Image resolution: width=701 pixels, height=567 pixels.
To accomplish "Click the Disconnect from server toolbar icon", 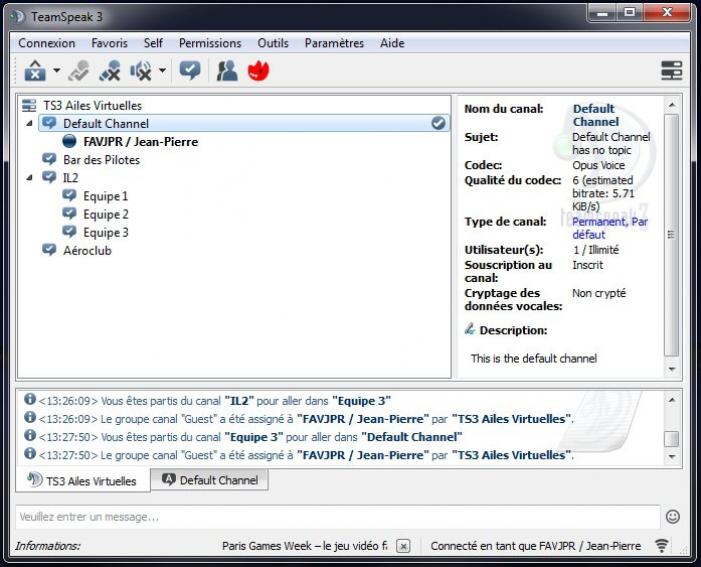I will (35, 71).
